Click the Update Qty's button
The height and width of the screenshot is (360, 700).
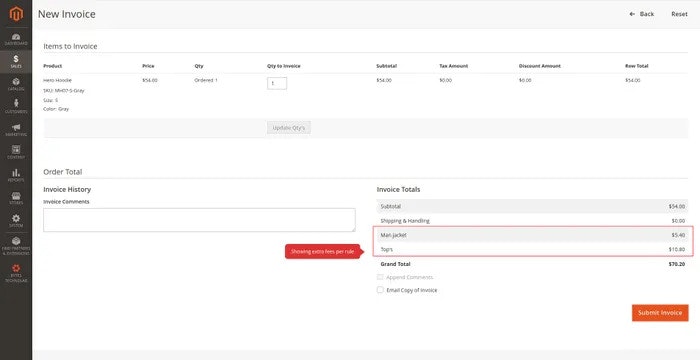(x=289, y=128)
